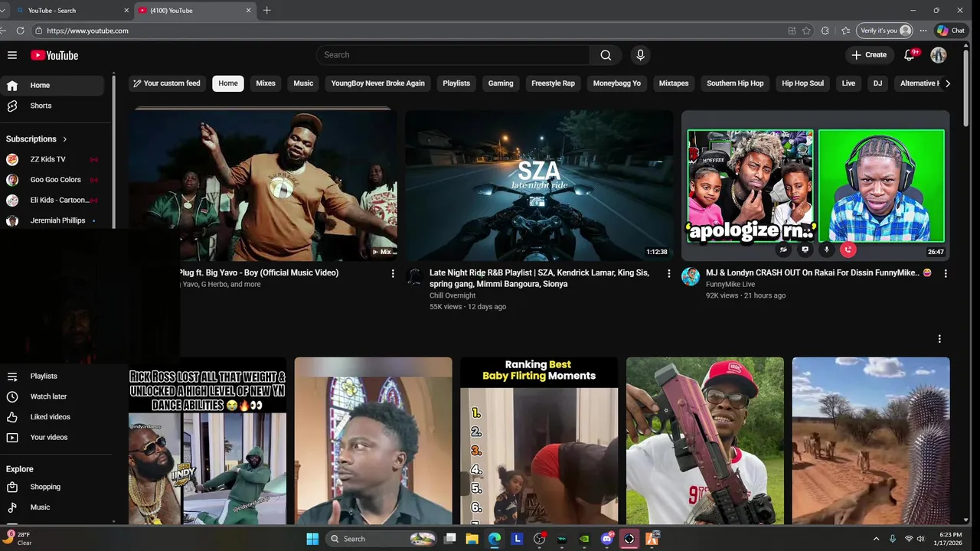This screenshot has height=551, width=980.
Task: Add this page to favorites star
Action: [806, 31]
